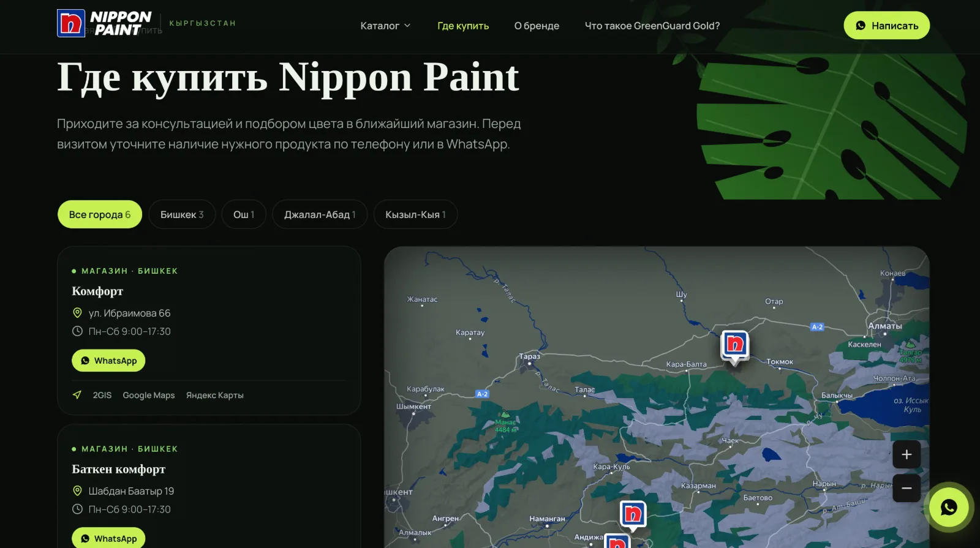
Task: Click the Талас town label on the map
Action: [585, 389]
